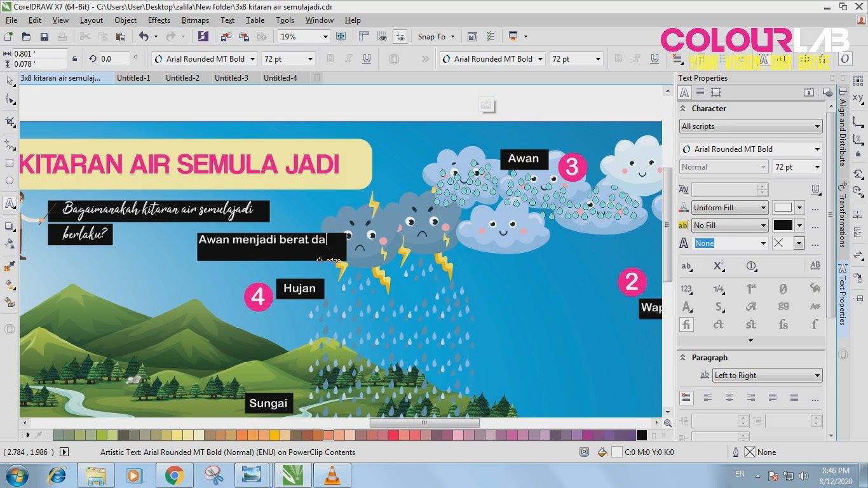
Task: Click the superscript position X² icon
Action: coord(719,266)
